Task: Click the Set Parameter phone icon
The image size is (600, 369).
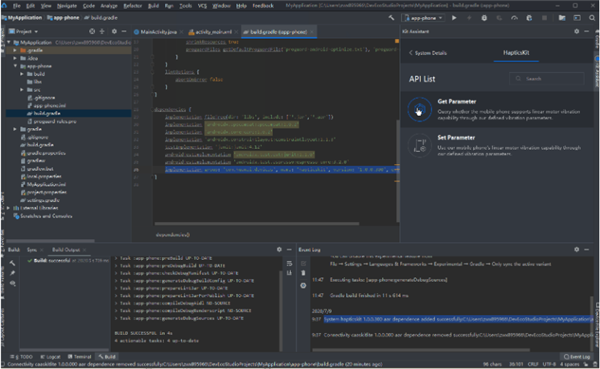Action: [419, 145]
